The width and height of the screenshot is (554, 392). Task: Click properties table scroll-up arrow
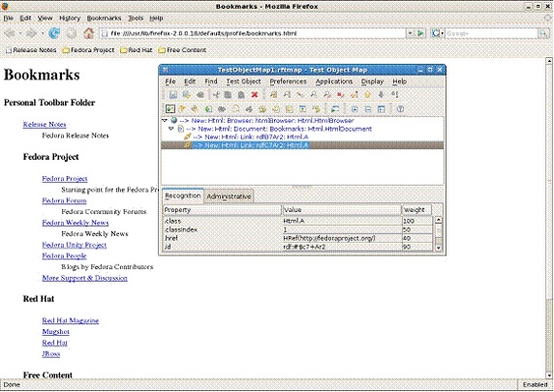click(439, 220)
